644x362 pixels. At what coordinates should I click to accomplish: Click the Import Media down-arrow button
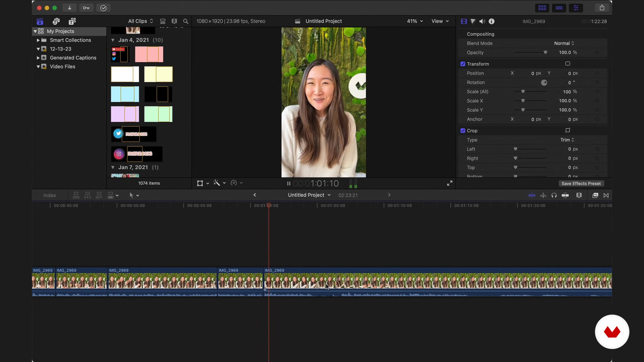point(69,8)
